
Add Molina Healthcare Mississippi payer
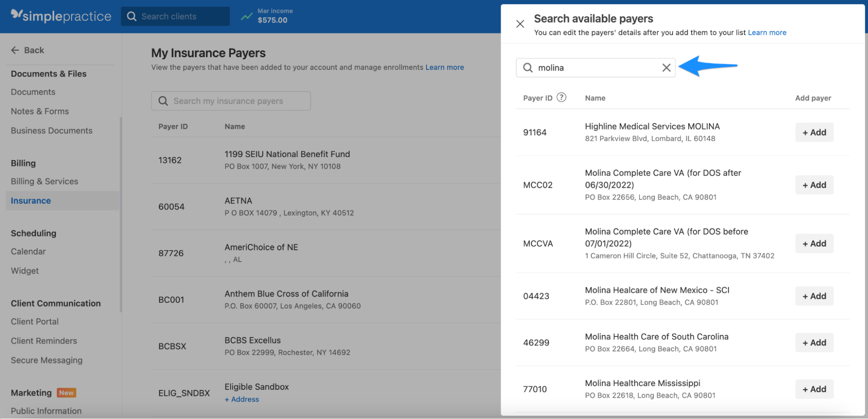[x=814, y=389]
